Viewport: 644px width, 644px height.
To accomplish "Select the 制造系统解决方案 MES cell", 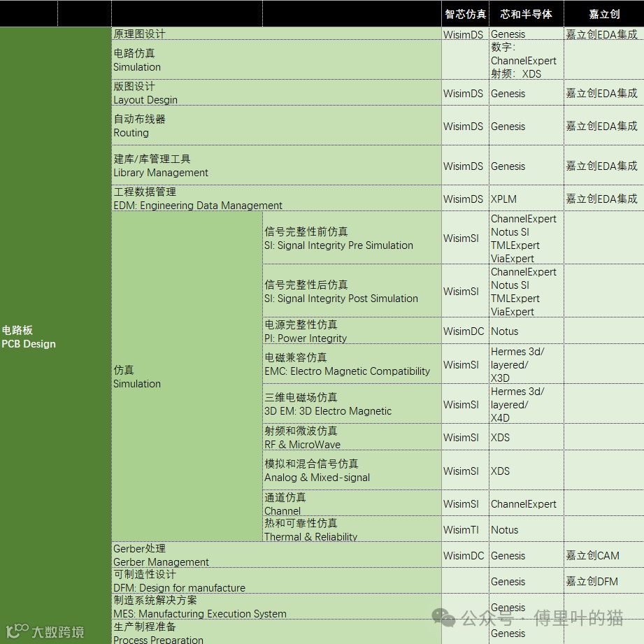I will [276, 607].
